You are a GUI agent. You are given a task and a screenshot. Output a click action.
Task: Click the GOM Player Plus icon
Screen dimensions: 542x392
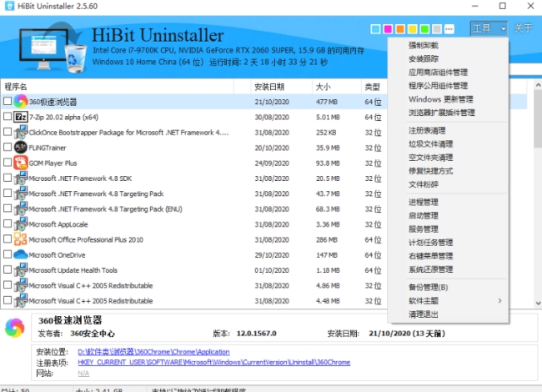tap(20, 163)
